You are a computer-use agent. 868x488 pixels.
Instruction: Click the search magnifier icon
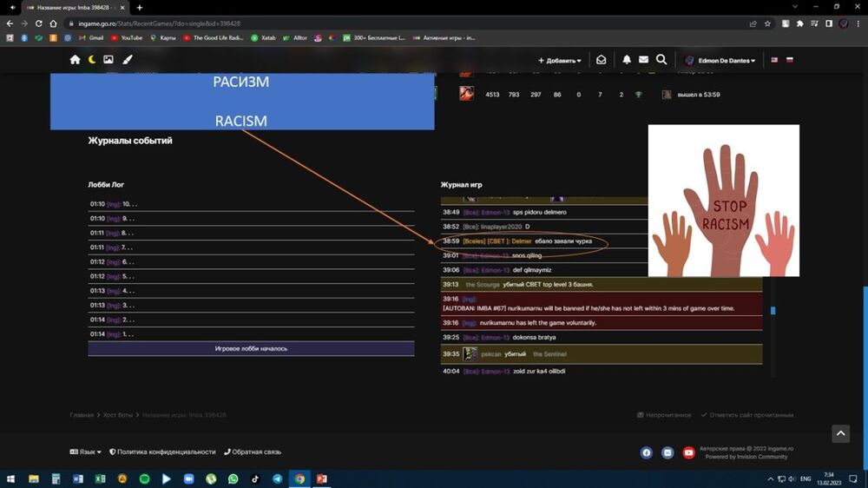pos(661,60)
